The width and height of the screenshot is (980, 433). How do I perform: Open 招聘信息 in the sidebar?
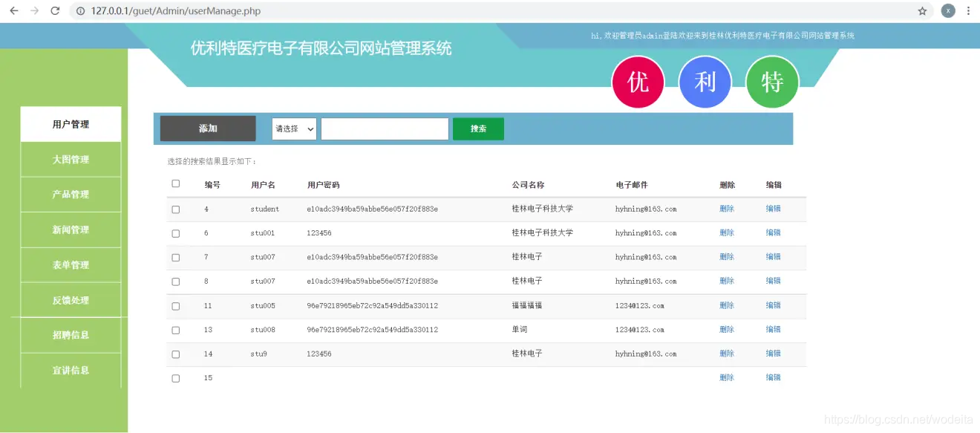coord(71,336)
